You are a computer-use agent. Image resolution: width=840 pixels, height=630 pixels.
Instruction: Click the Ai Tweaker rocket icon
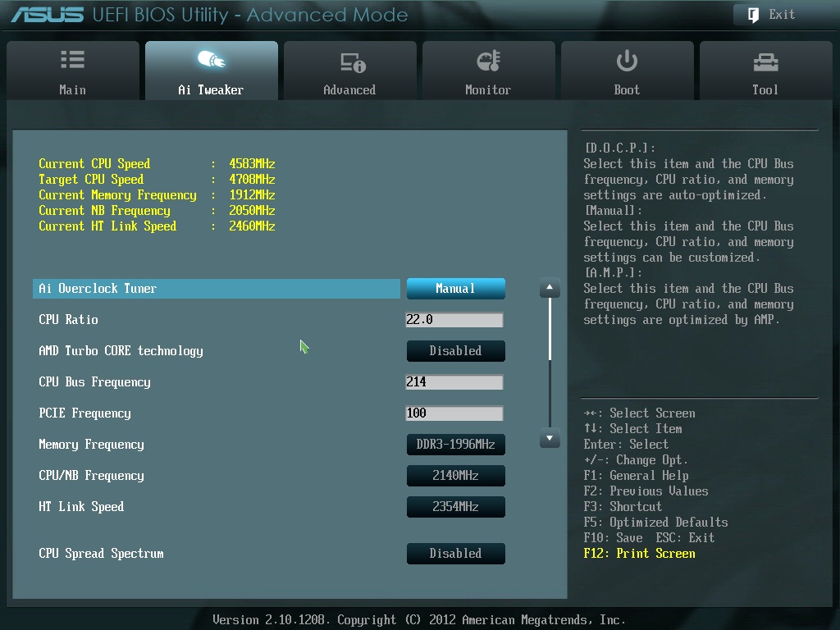pos(211,59)
